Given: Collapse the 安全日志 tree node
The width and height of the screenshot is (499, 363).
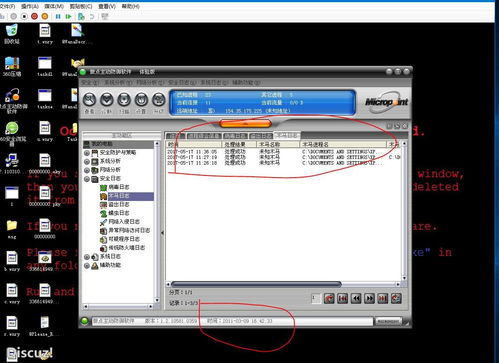Looking at the screenshot, I should (x=87, y=179).
